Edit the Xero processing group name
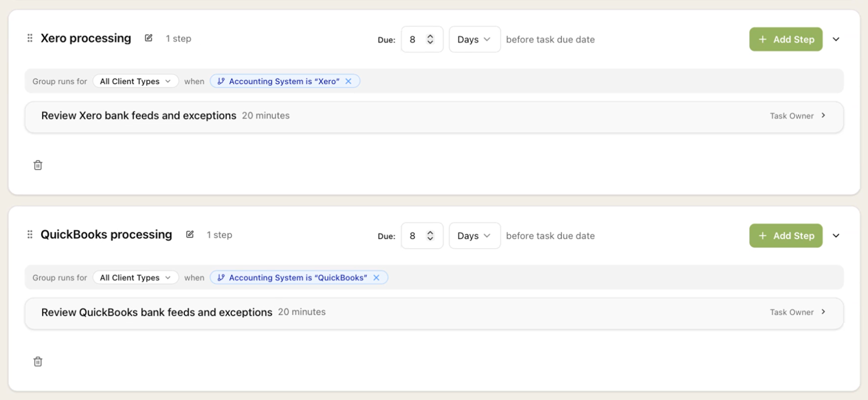This screenshot has width=868, height=400. click(148, 38)
